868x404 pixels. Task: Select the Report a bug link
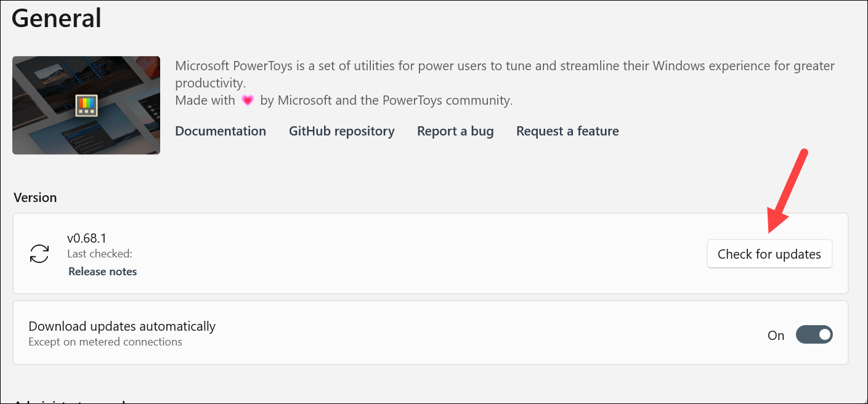pyautogui.click(x=455, y=131)
